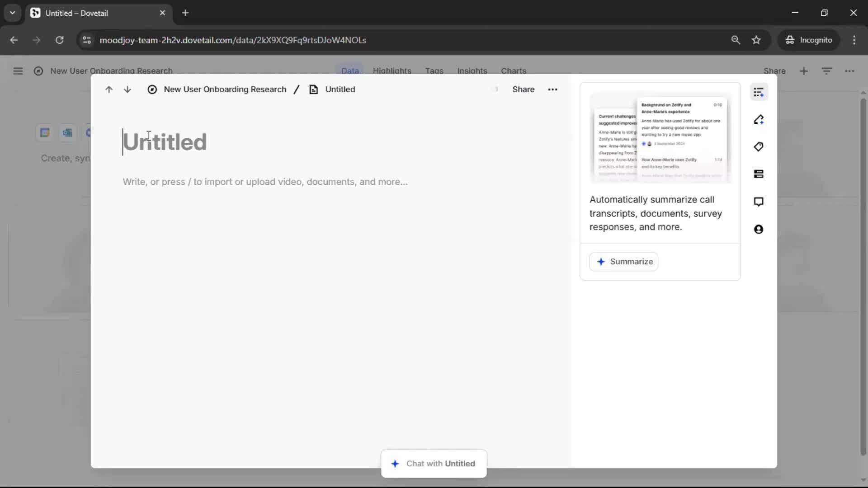The width and height of the screenshot is (868, 488).
Task: Click the Summarize button
Action: pyautogui.click(x=624, y=262)
